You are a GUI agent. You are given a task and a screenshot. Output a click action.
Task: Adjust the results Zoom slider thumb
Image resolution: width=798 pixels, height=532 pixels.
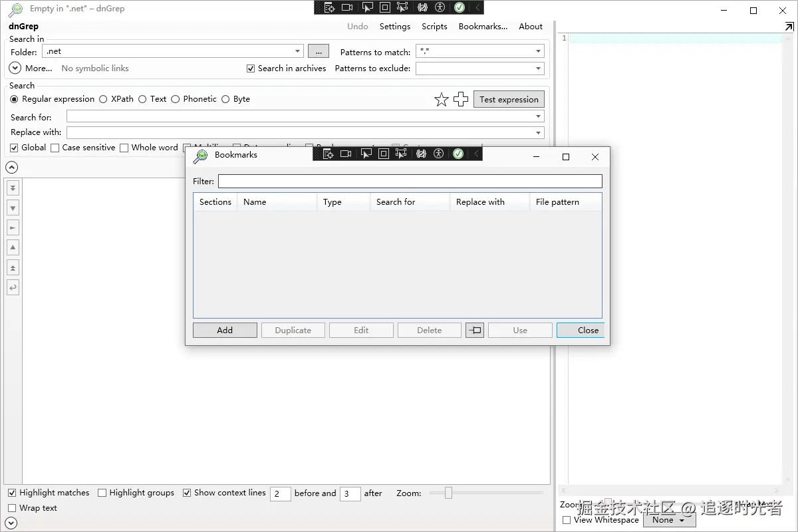point(448,493)
